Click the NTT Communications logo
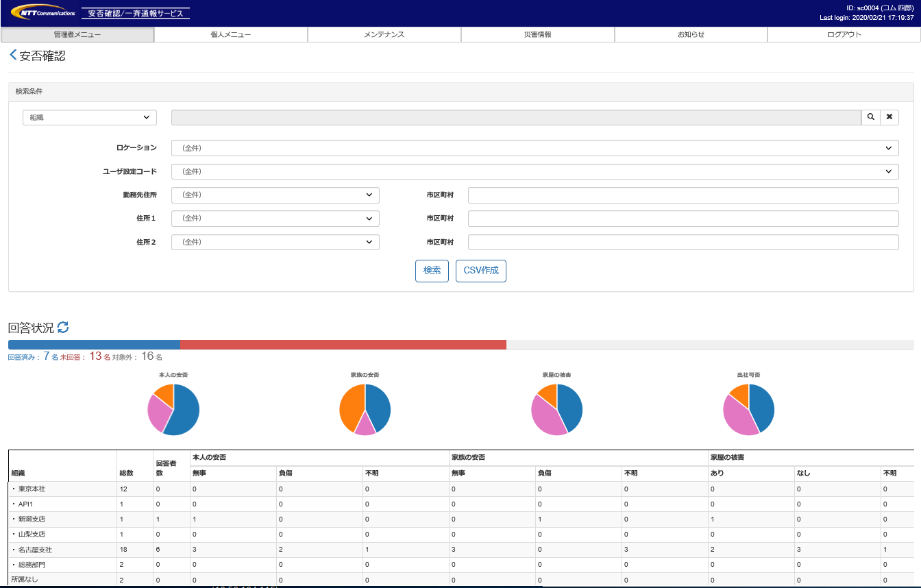 coord(43,13)
